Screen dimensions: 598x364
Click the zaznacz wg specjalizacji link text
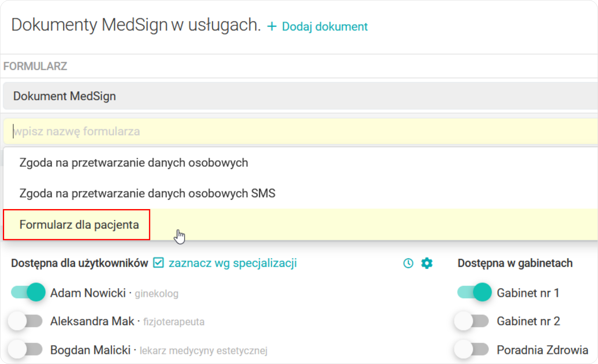point(232,263)
